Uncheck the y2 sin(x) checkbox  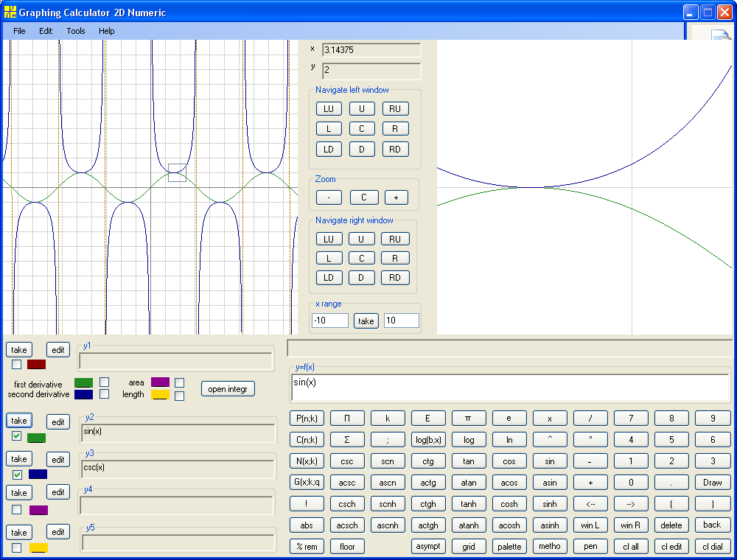click(x=16, y=436)
